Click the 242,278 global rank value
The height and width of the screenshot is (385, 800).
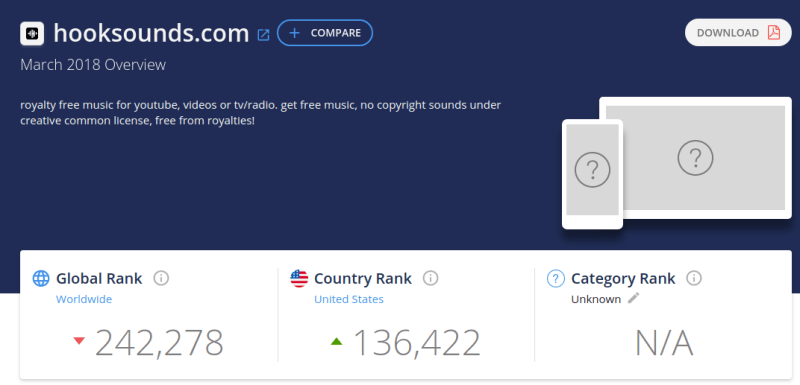pos(159,343)
